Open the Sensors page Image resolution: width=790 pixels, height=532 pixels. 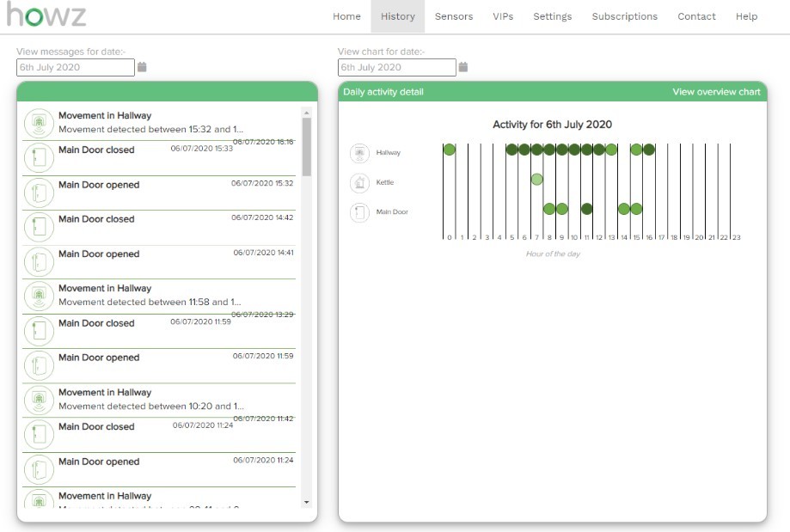point(454,16)
